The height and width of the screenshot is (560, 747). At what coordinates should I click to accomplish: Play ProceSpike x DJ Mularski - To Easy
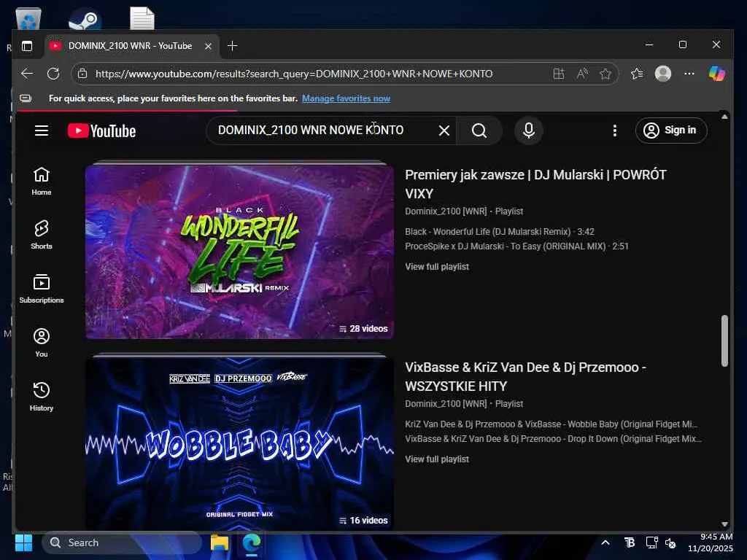pyautogui.click(x=517, y=246)
